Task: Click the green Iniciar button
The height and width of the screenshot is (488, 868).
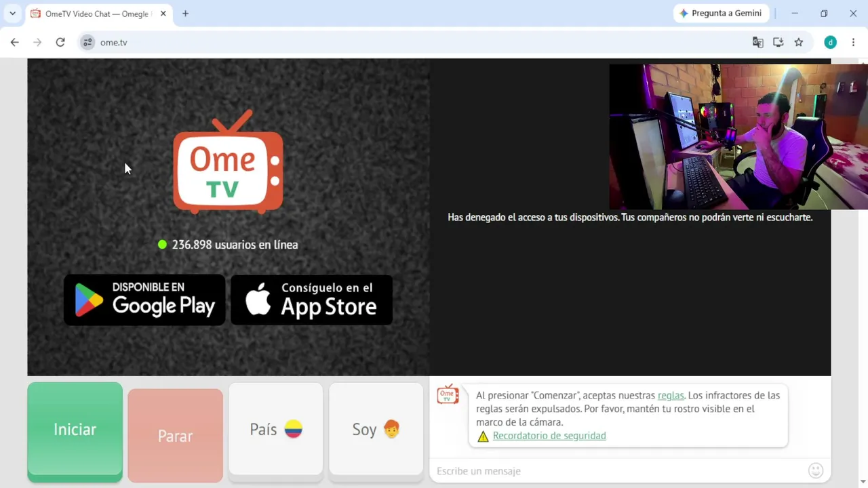Action: tap(75, 430)
